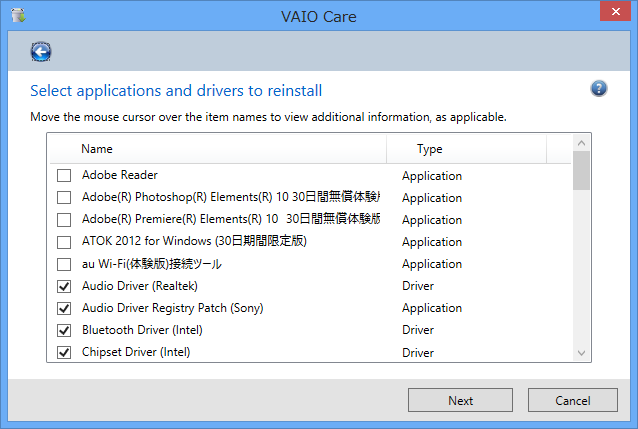638x429 pixels.
Task: Click the Cancel button
Action: pyautogui.click(x=572, y=400)
